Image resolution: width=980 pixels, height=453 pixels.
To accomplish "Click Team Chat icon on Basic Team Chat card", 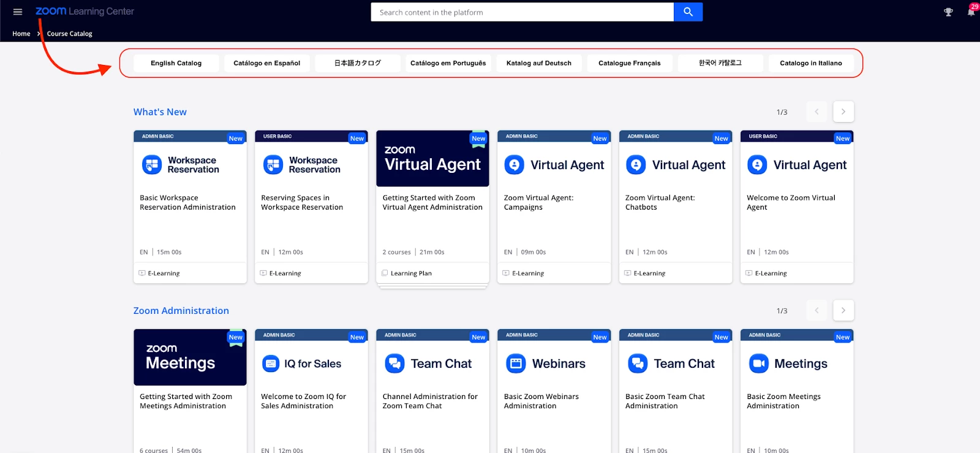I will (638, 364).
